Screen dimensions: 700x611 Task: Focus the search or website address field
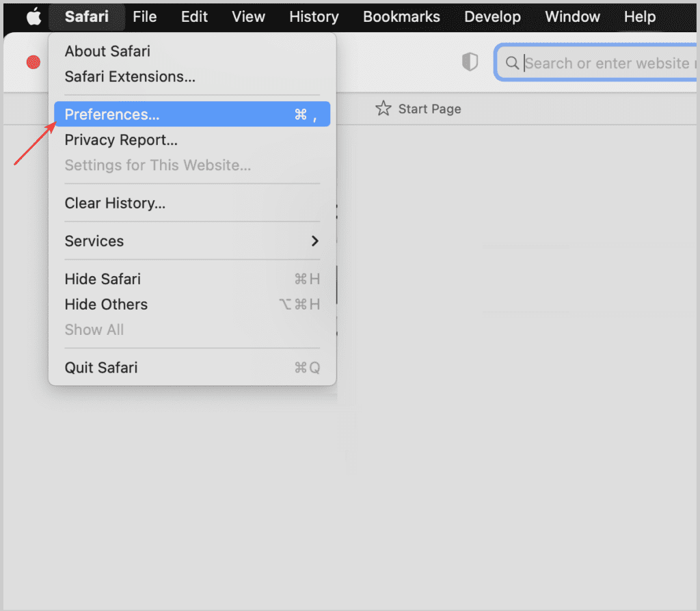point(597,63)
